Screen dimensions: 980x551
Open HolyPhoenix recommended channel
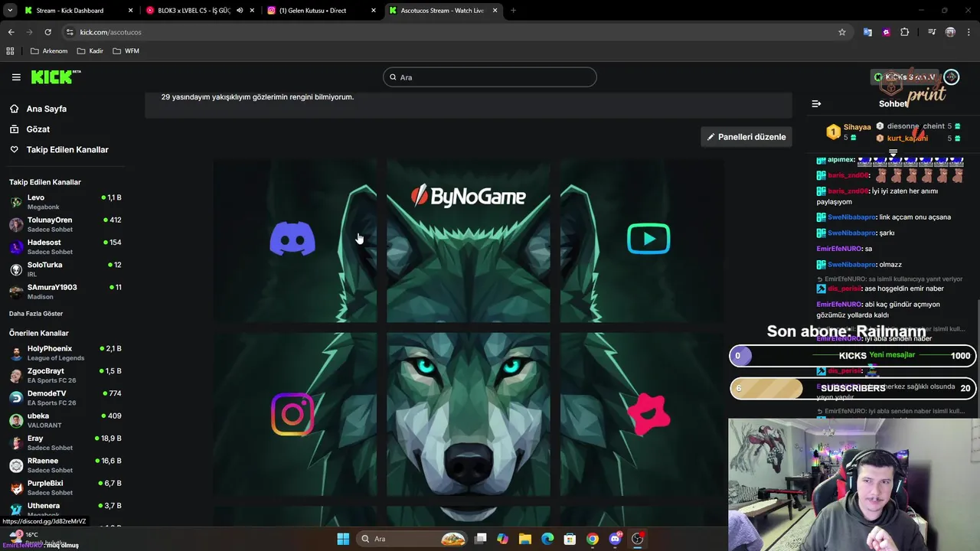click(x=65, y=353)
